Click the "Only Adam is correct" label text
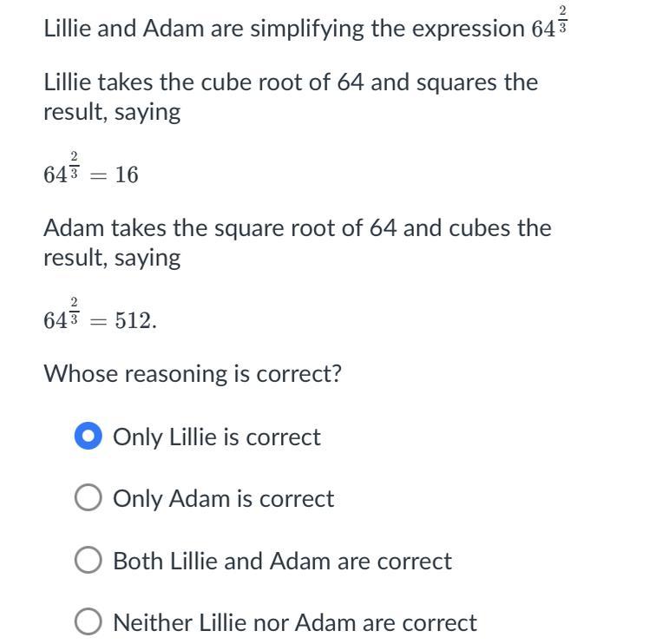Viewport: 649px width, 644px height. [x=223, y=498]
